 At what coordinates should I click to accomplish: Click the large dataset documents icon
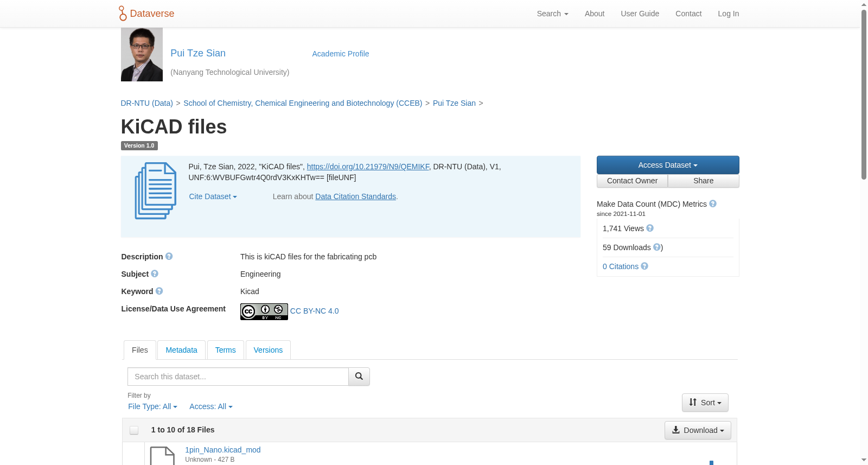coord(156,190)
